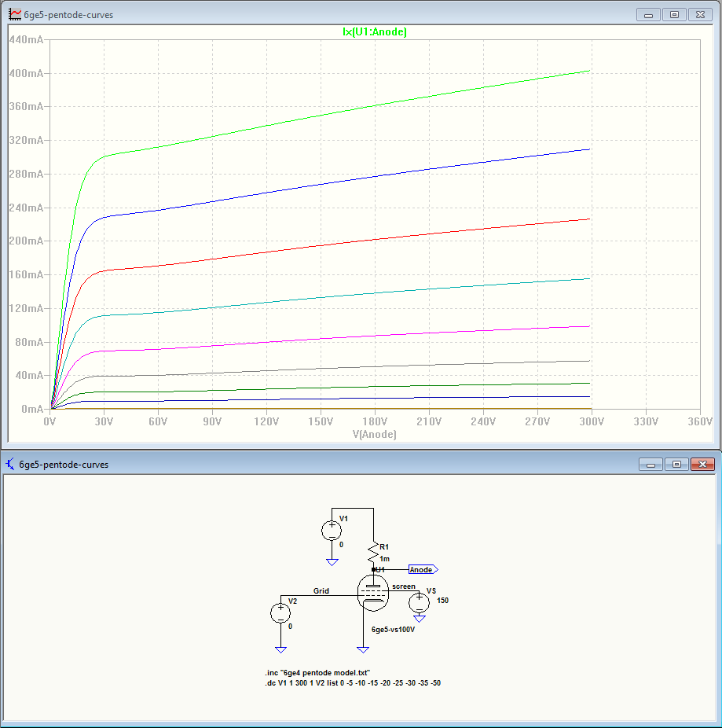Maximize the plot window 6ge5-pentode-curves
Screen dimensions: 722x728
(674, 15)
